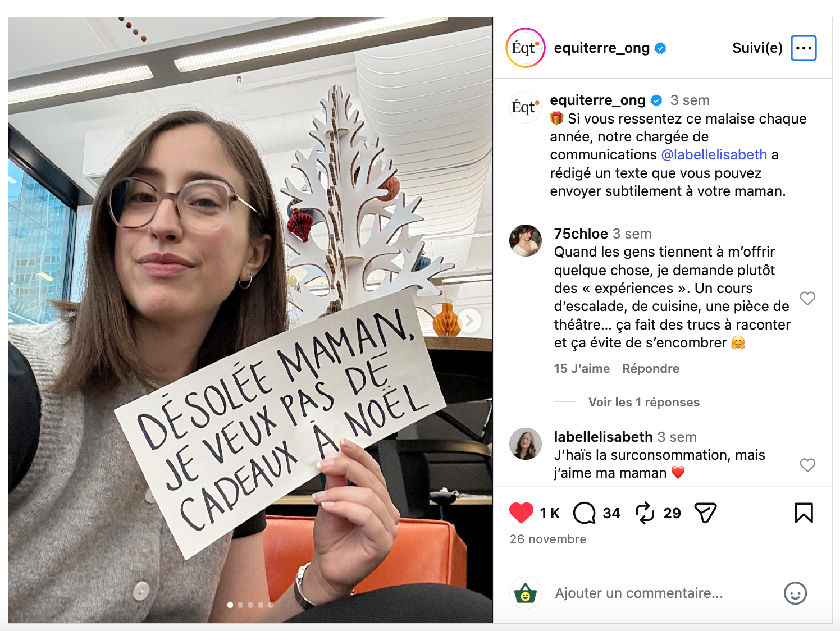Open the three-dot options menu
Image resolution: width=840 pixels, height=631 pixels.
click(x=804, y=48)
